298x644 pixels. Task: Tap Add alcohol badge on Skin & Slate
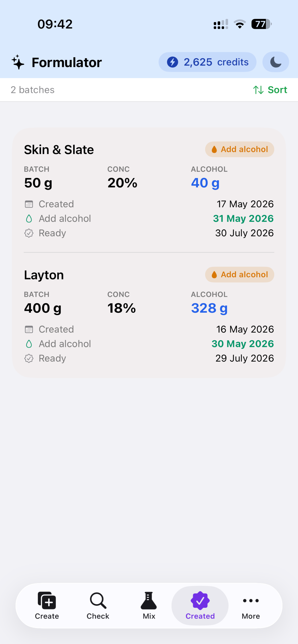pos(239,149)
